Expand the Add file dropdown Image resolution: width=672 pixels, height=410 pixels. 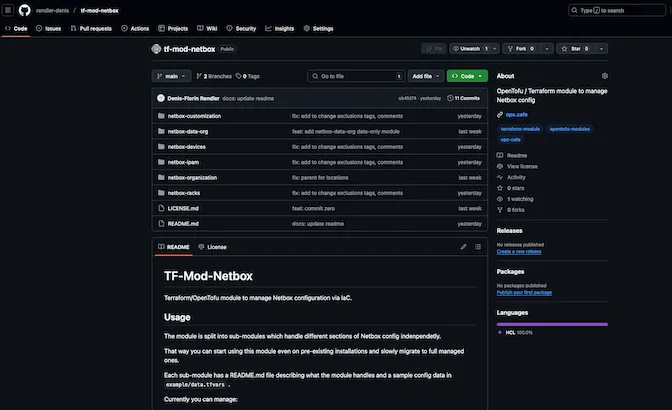pyautogui.click(x=426, y=76)
